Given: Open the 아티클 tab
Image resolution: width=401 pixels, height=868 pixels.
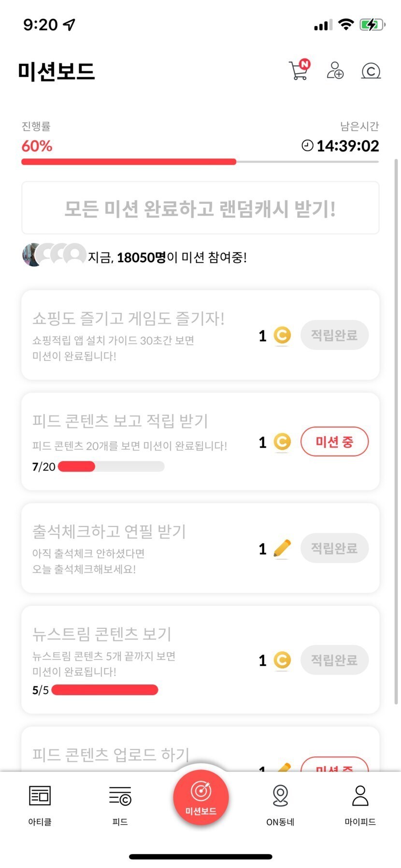Looking at the screenshot, I should [40, 804].
